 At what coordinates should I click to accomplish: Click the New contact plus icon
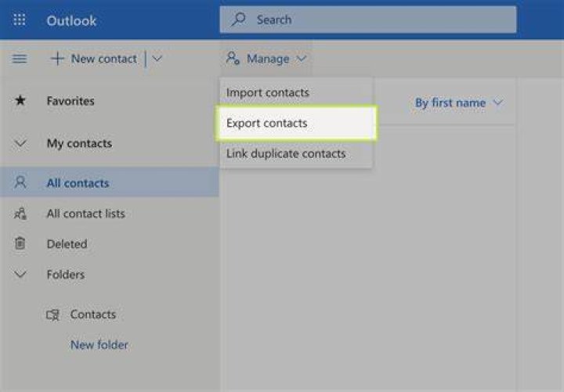[x=57, y=59]
